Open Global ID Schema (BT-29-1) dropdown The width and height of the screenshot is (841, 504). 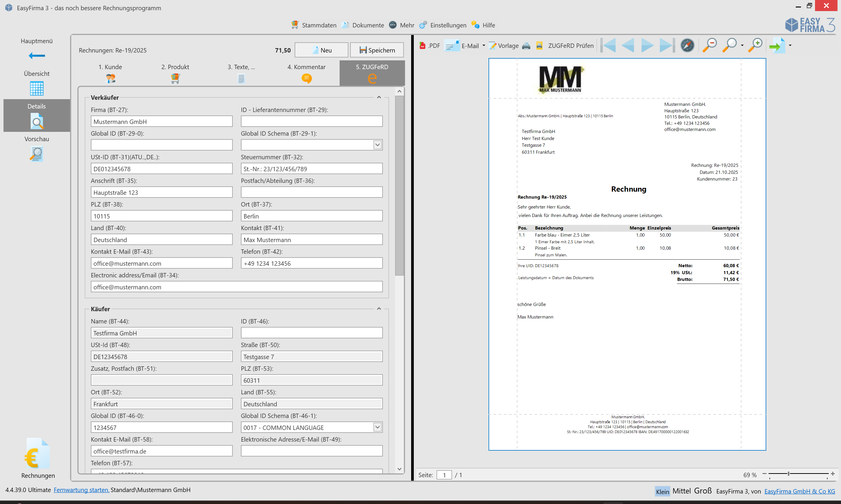[377, 145]
